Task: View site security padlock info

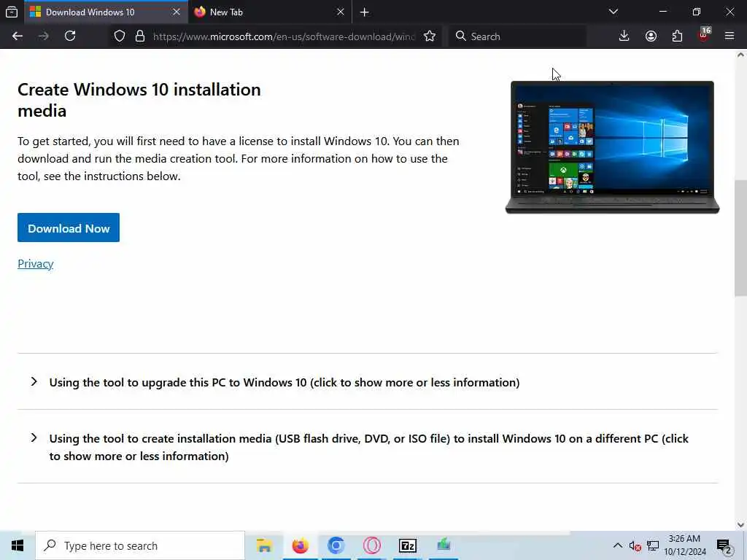Action: click(x=140, y=36)
